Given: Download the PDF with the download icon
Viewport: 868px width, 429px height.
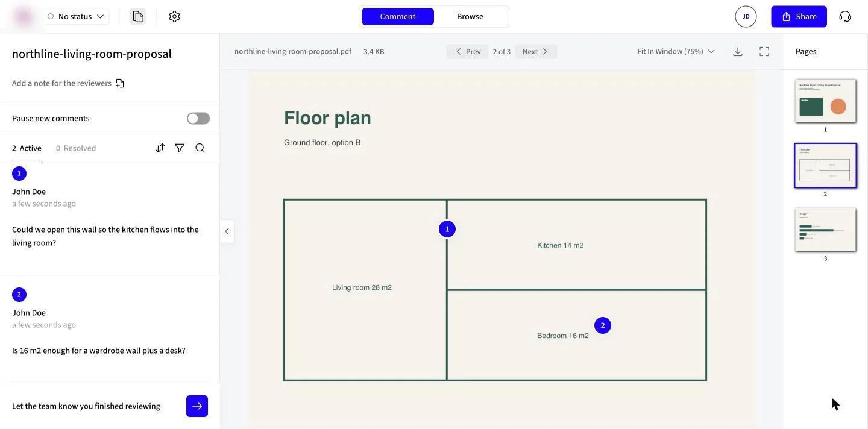Looking at the screenshot, I should pos(738,52).
